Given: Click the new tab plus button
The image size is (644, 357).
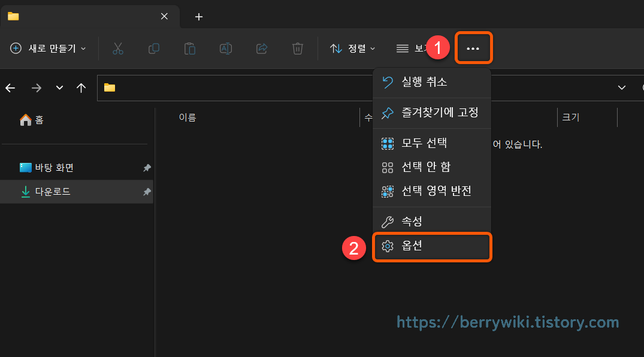Looking at the screenshot, I should pyautogui.click(x=198, y=17).
